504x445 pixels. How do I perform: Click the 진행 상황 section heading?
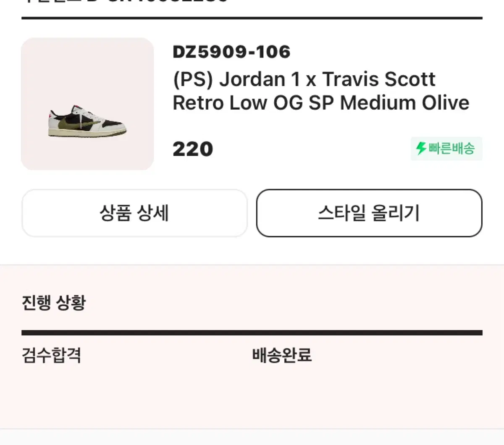click(x=54, y=303)
